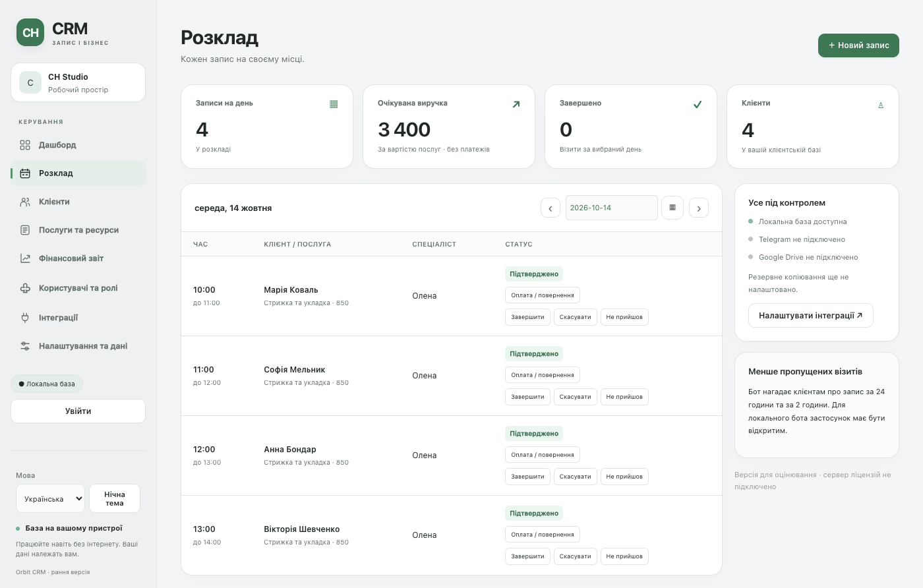This screenshot has width=923, height=588.
Task: Click Оплата / повернення for Анна Бондар
Action: [543, 455]
